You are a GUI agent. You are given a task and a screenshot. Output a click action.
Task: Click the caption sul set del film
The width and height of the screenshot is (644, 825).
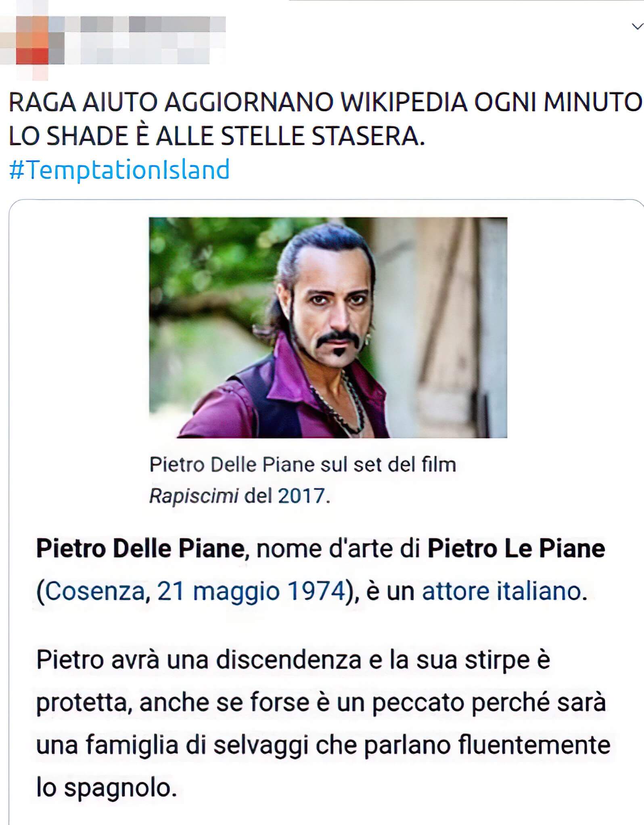[x=388, y=465]
